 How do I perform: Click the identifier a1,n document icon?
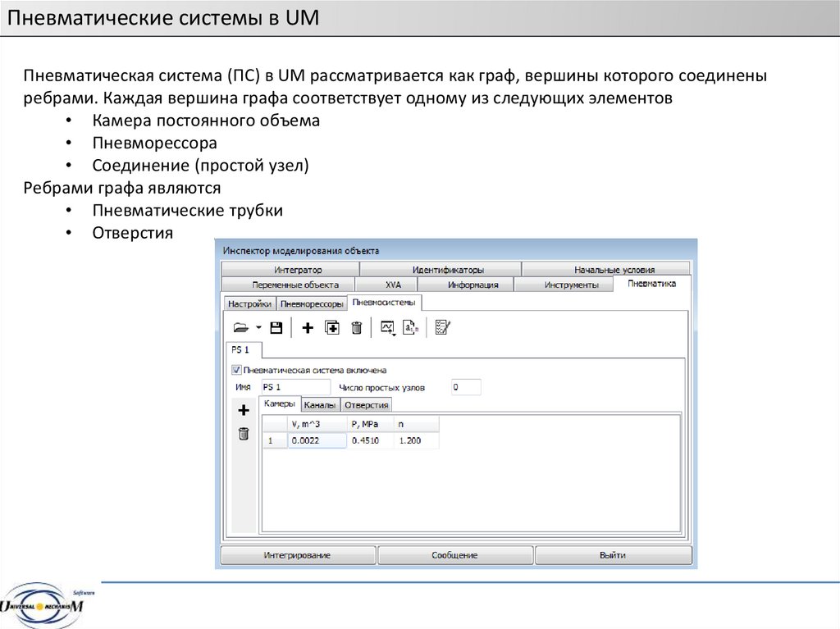coord(410,327)
